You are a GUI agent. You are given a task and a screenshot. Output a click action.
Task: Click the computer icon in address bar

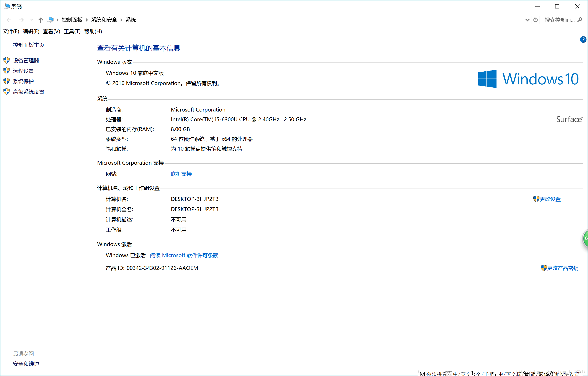coord(51,20)
